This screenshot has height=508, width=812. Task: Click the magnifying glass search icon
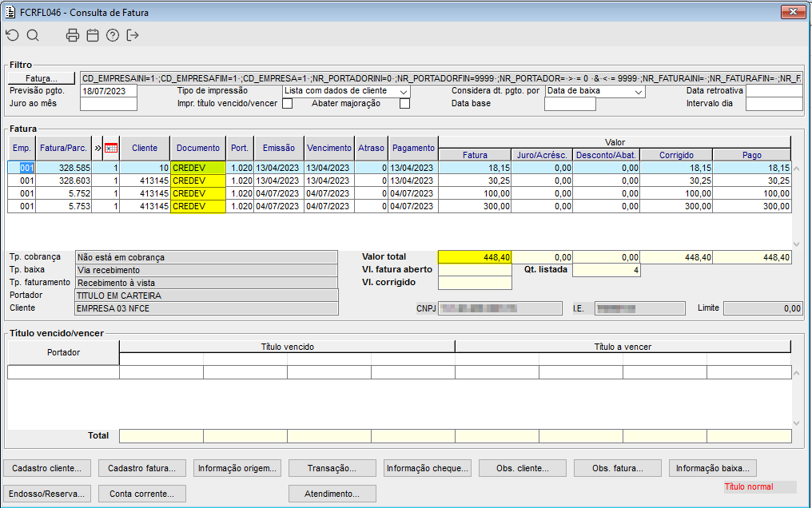[x=33, y=35]
